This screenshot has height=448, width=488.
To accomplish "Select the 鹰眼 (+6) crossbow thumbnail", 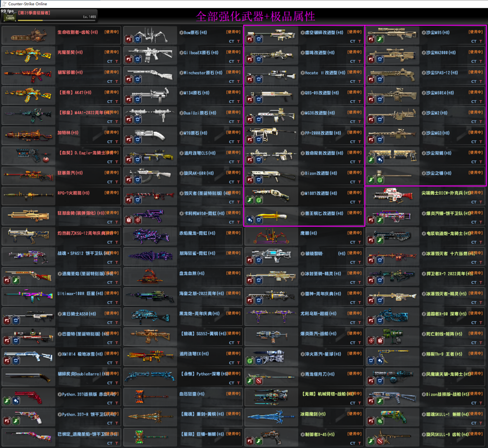I will click(x=272, y=236).
